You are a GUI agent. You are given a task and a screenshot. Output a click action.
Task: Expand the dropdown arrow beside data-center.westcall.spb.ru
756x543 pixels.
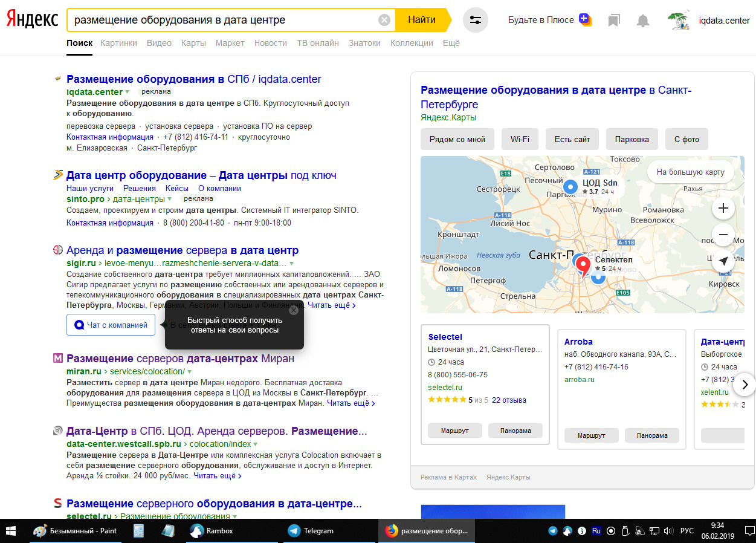coord(256,444)
